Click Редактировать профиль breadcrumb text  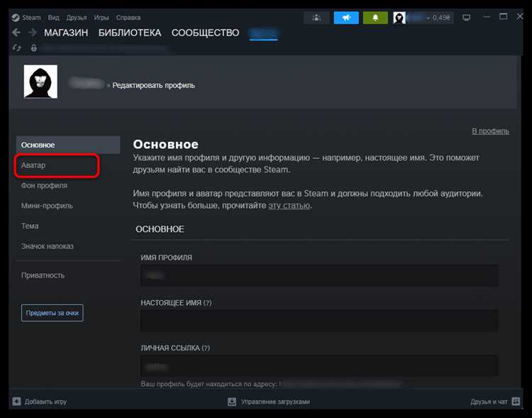[x=153, y=85]
